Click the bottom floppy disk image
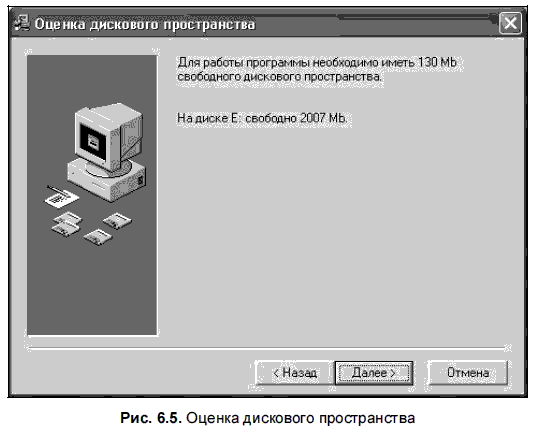 click(98, 238)
